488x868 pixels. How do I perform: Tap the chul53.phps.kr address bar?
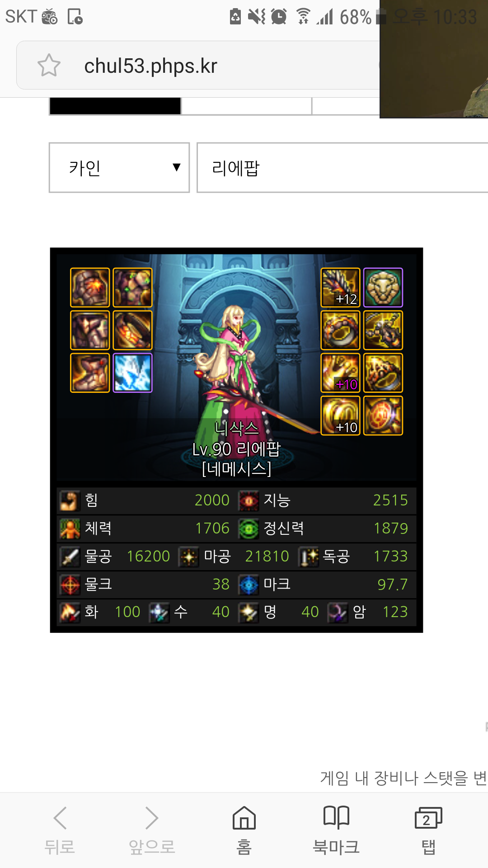click(x=198, y=66)
